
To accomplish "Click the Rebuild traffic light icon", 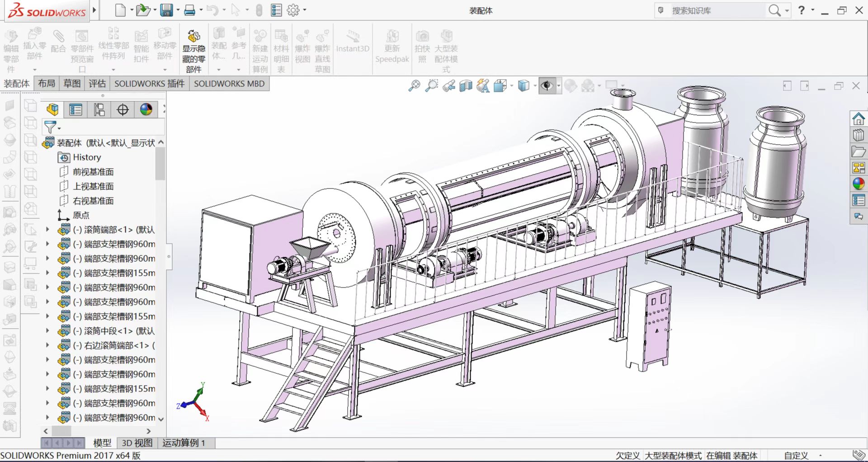I will (x=259, y=10).
